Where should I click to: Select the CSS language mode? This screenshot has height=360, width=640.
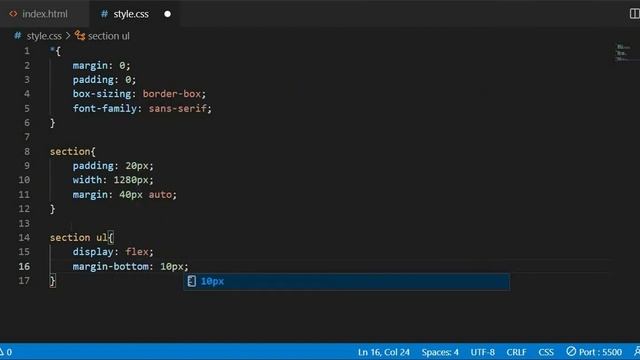(x=546, y=352)
